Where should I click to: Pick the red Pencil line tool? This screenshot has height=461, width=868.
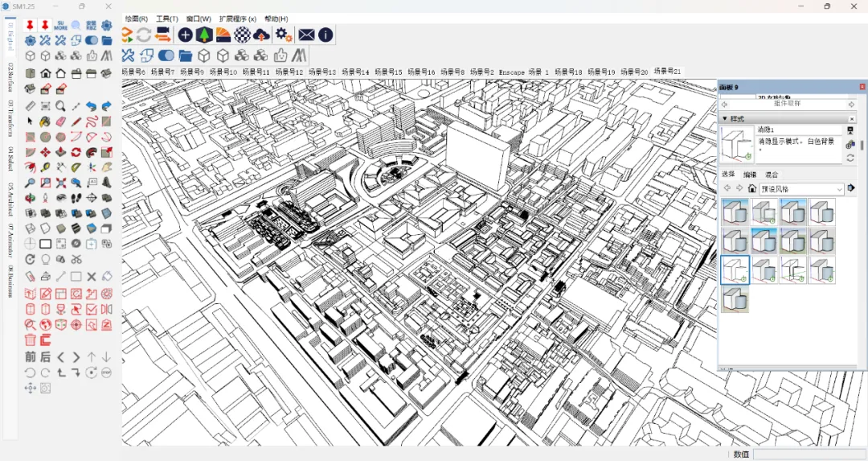(76, 121)
